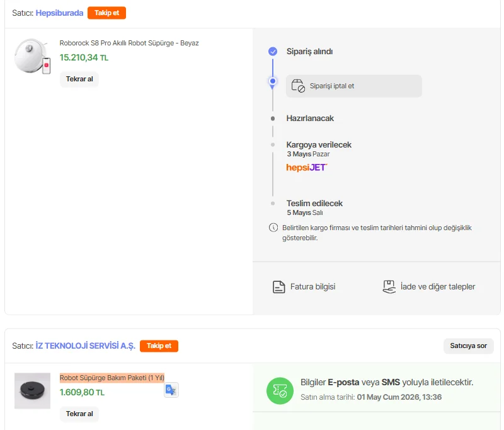Cancel order via Siparişi iptal et

(x=354, y=86)
